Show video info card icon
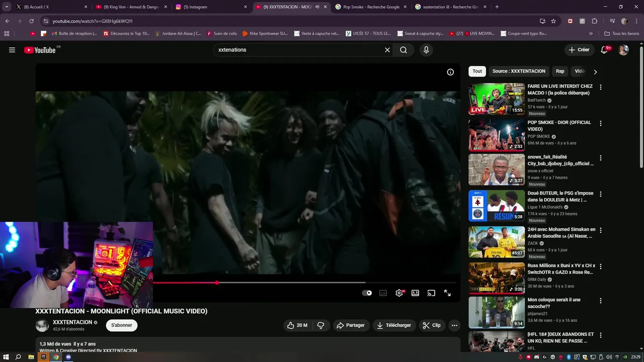644x362 pixels. [x=450, y=72]
